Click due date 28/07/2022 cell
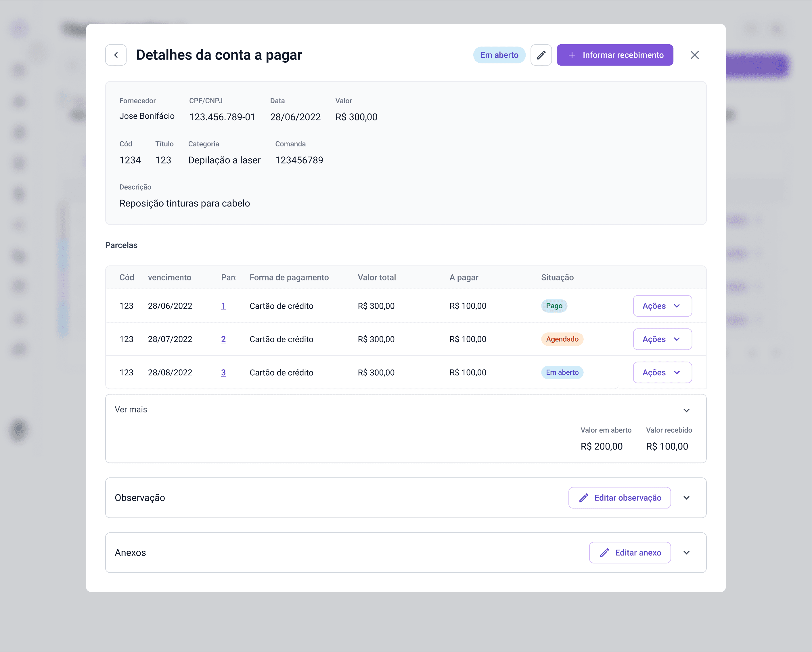Viewport: 812px width, 652px height. point(170,339)
